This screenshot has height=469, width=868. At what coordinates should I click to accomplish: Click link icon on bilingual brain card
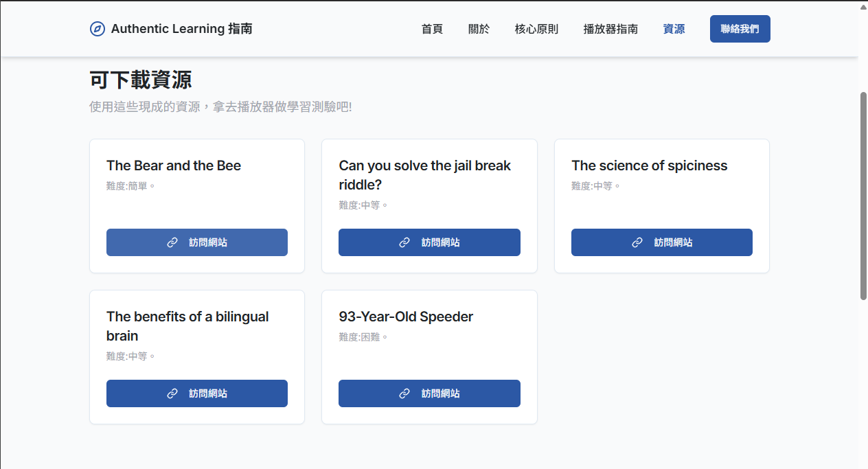[172, 393]
